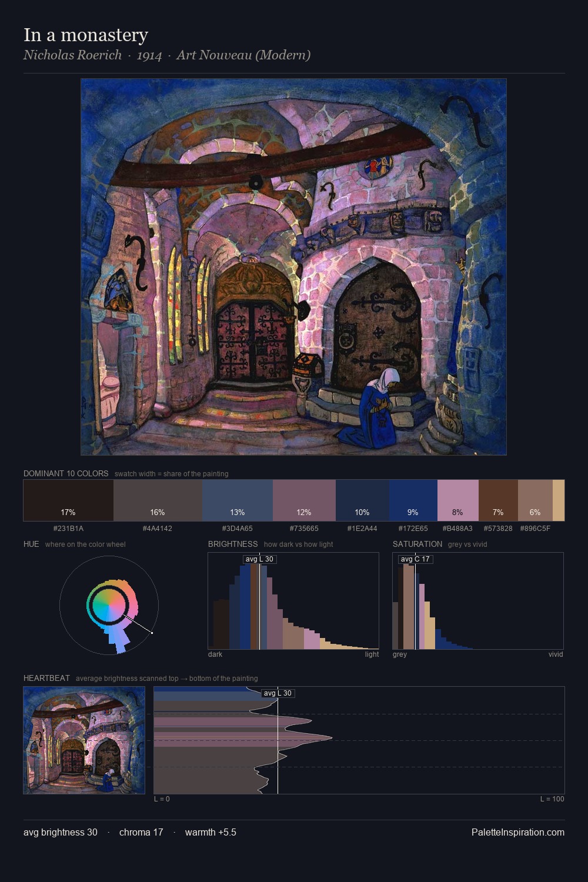This screenshot has height=882, width=588.
Task: Click the 'grey' axis label under saturation chart
Action: 400,654
